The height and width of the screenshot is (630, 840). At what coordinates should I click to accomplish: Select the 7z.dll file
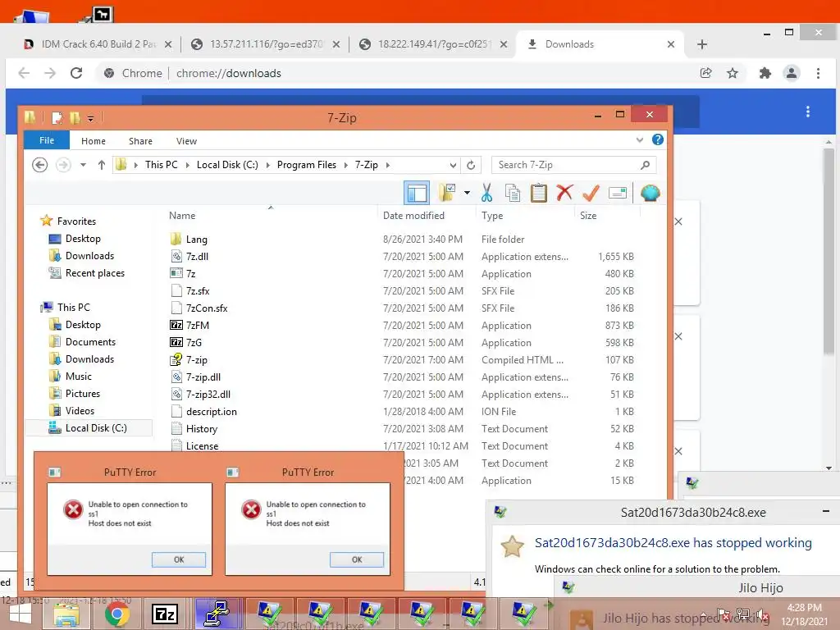(x=197, y=256)
